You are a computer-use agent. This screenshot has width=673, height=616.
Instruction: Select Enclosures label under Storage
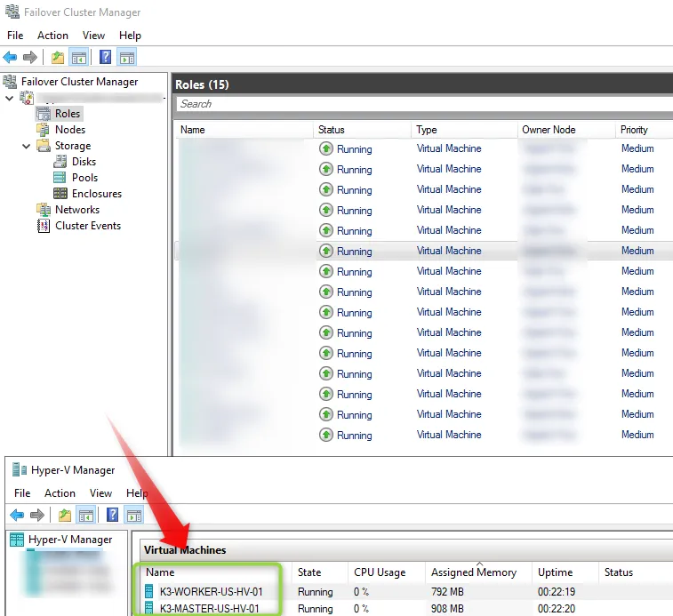(x=97, y=194)
